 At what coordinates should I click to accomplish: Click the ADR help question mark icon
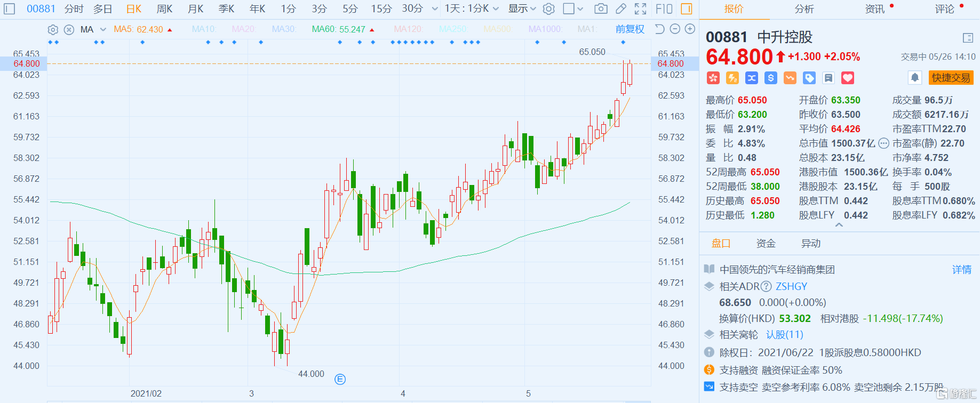(766, 286)
